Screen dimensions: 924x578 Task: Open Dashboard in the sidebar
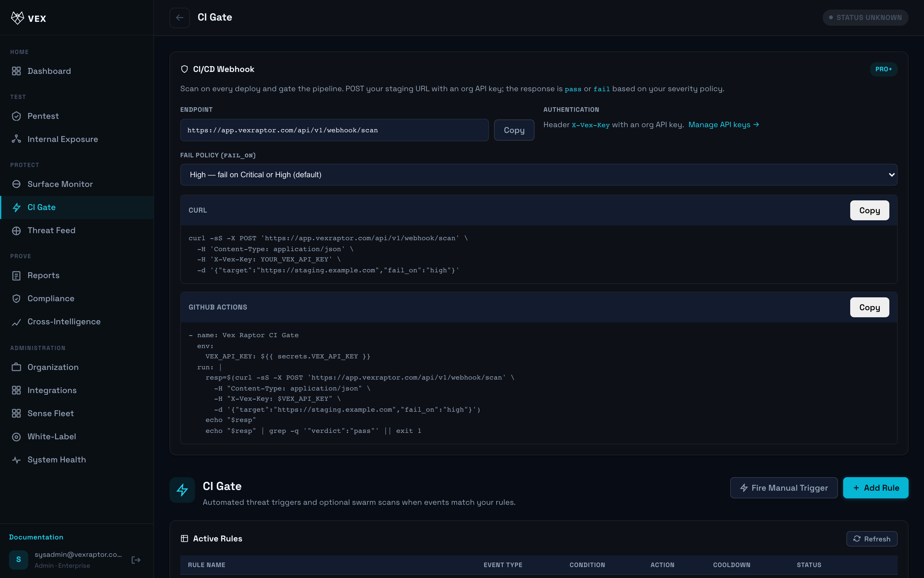77,71
